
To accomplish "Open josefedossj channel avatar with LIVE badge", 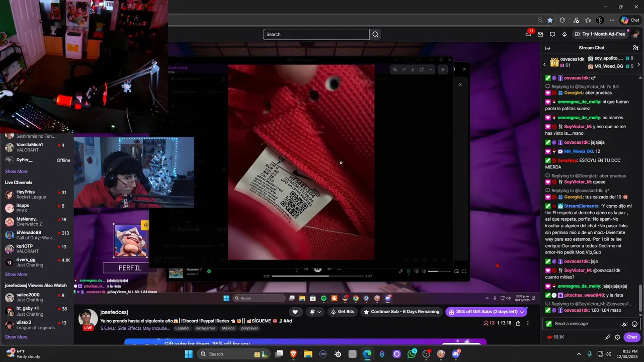I will point(88,320).
